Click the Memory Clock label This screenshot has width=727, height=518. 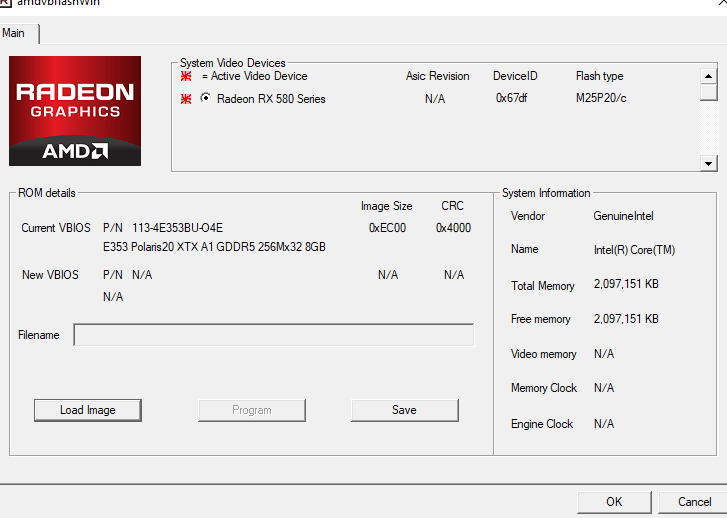[x=544, y=388]
